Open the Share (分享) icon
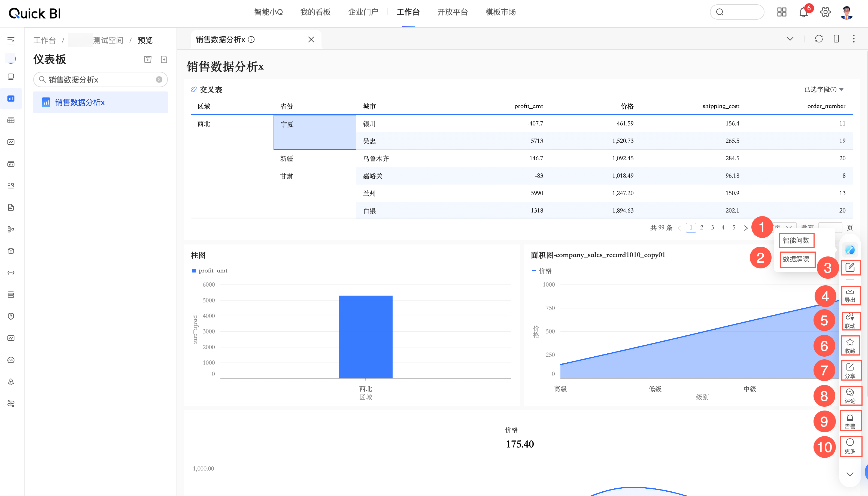This screenshot has height=496, width=868. 849,370
